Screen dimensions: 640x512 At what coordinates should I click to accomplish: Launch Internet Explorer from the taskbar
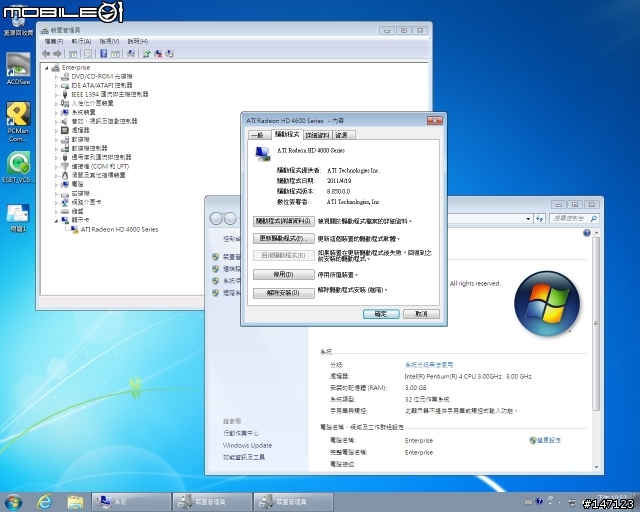tap(44, 502)
